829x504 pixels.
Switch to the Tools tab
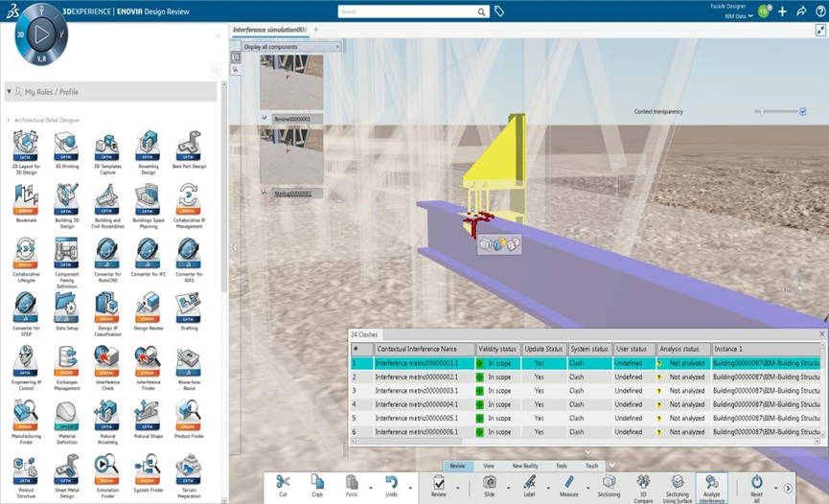562,466
